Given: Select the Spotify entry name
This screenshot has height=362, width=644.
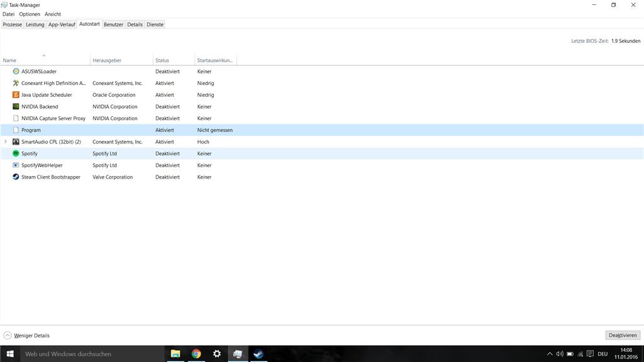Looking at the screenshot, I should (29, 153).
